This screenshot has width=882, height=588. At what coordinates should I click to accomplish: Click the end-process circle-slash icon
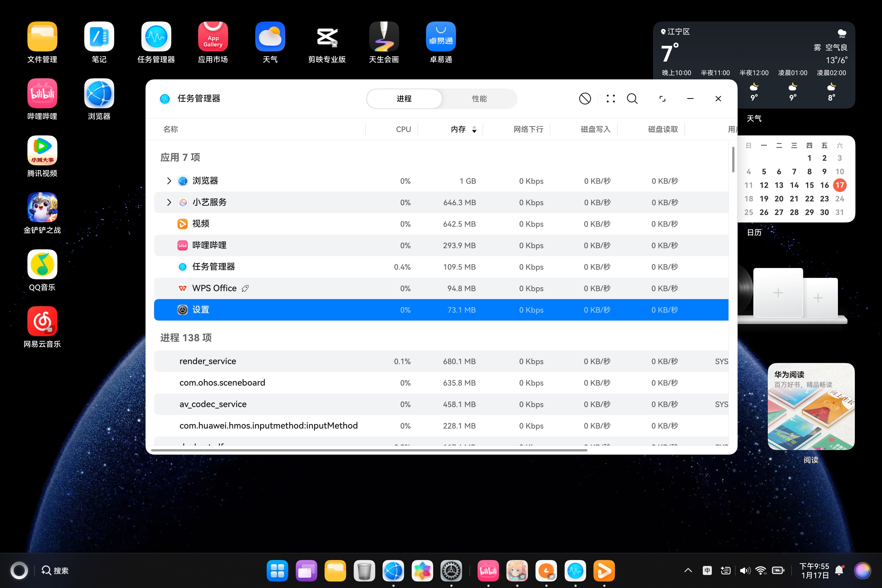coord(585,99)
